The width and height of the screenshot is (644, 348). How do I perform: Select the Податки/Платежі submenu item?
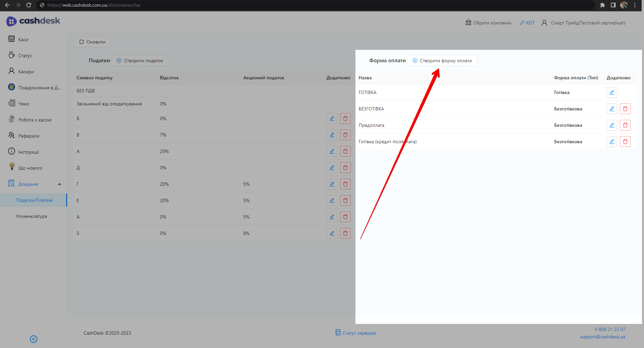coord(33,200)
